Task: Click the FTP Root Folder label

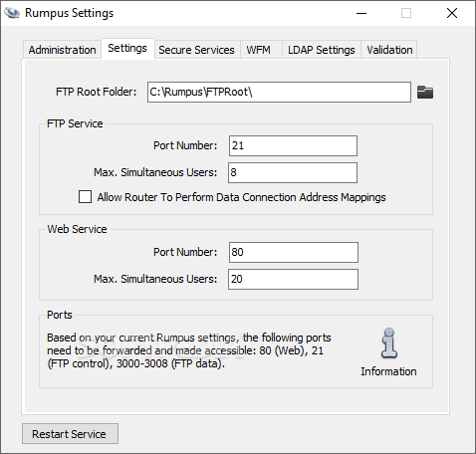Action: (97, 92)
